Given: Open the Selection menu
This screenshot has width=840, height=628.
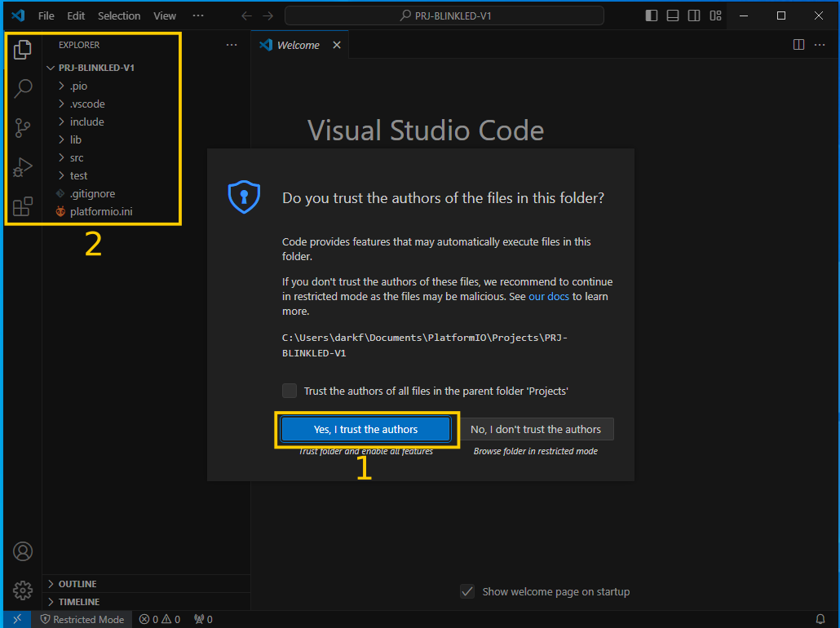Looking at the screenshot, I should click(x=119, y=16).
